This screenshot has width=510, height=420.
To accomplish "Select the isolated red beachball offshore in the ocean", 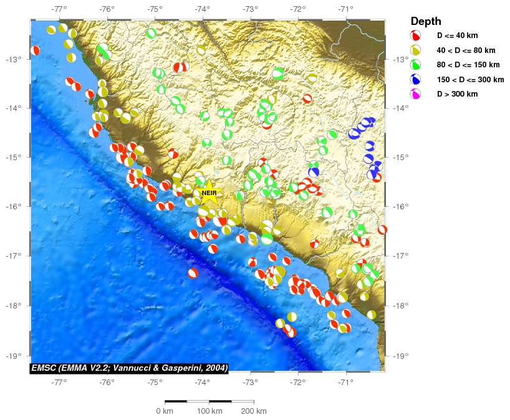I will click(193, 273).
